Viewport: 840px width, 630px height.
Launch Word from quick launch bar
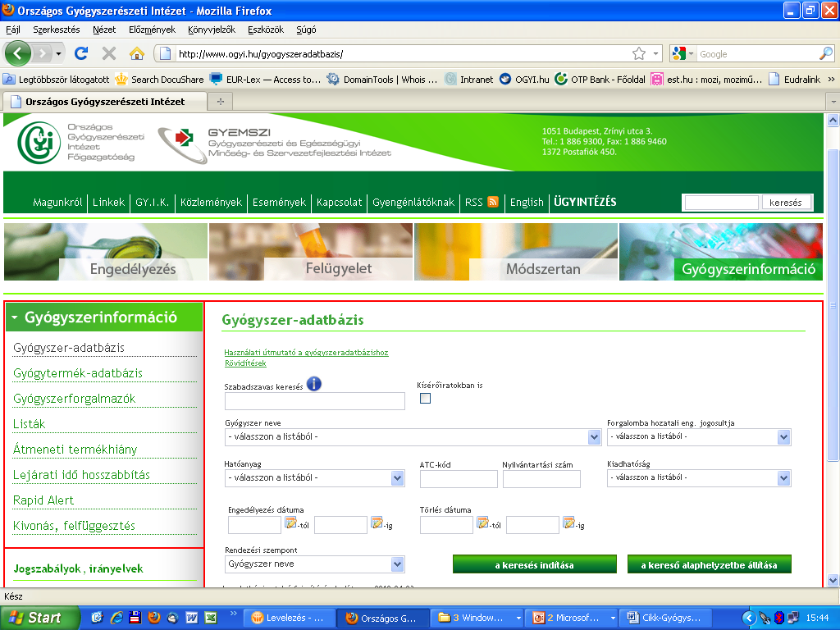click(192, 618)
